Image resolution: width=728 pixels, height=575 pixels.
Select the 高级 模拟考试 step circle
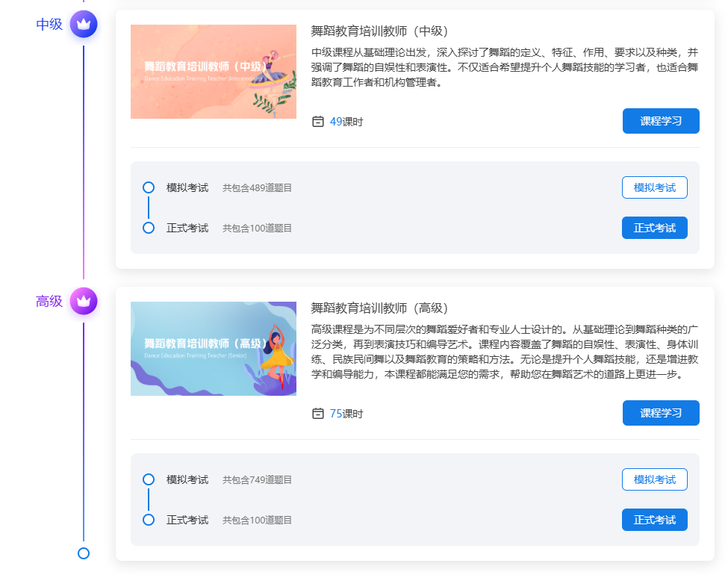coord(149,479)
